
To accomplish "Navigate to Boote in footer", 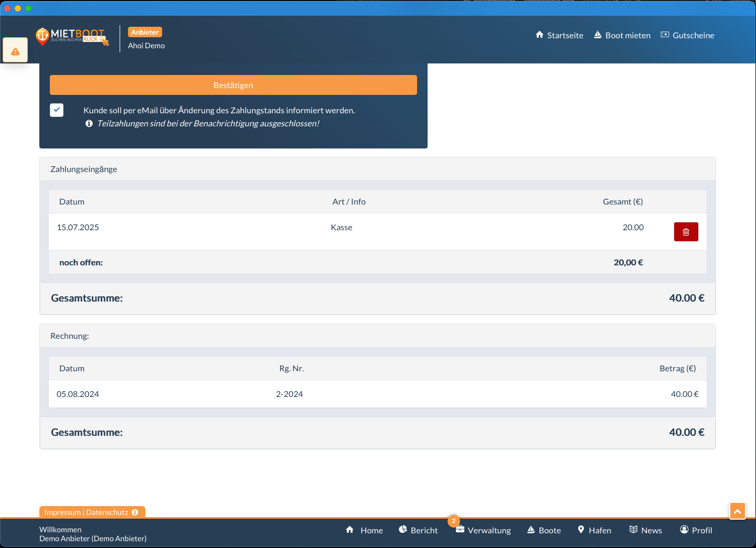I will click(x=544, y=530).
